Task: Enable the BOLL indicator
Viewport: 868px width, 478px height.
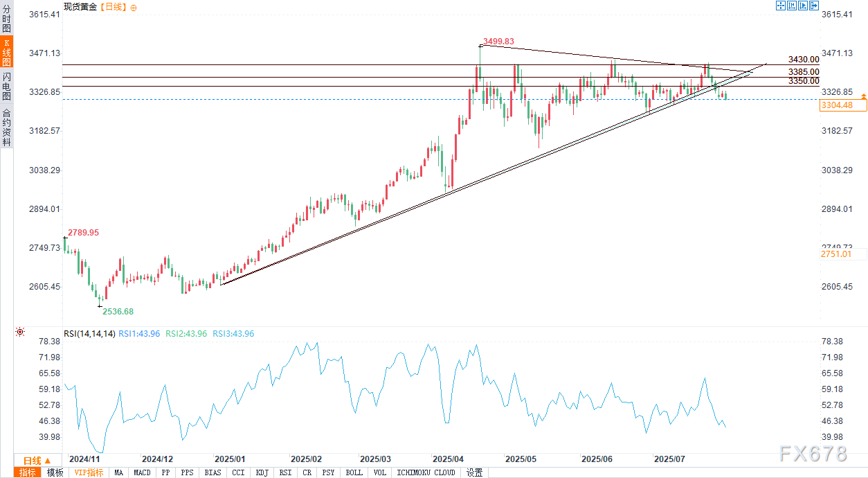Action: (354, 472)
